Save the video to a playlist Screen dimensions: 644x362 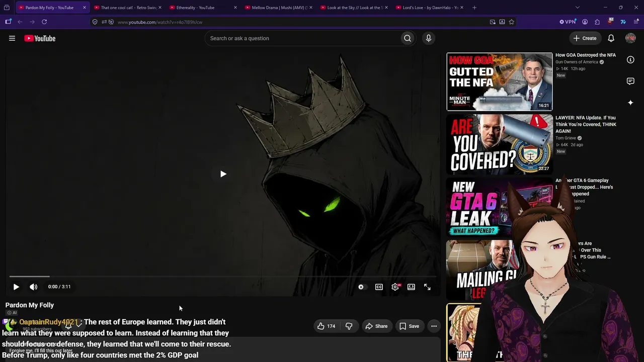tap(409, 326)
